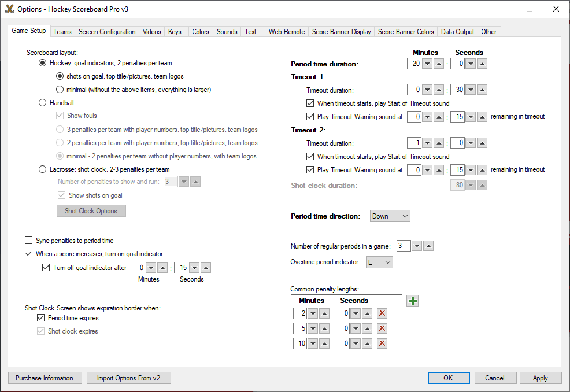The image size is (570, 392).
Task: Click Import Options From v2 button
Action: click(x=129, y=378)
